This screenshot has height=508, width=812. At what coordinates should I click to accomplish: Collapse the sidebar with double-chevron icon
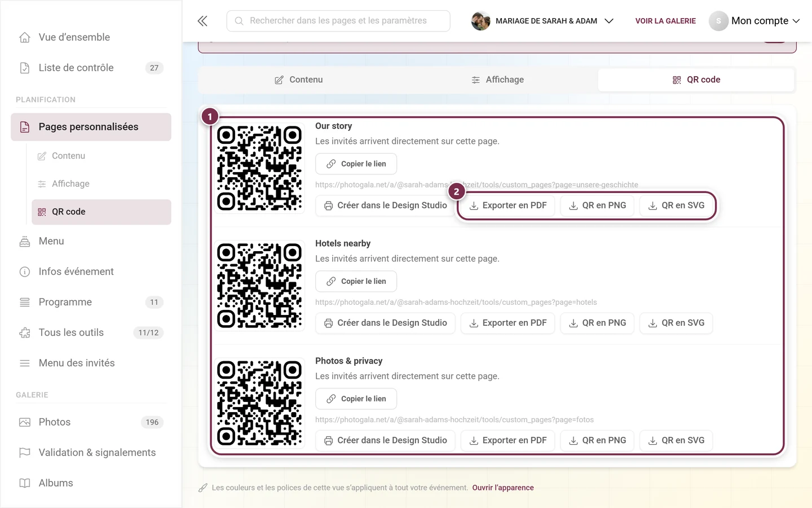tap(202, 21)
